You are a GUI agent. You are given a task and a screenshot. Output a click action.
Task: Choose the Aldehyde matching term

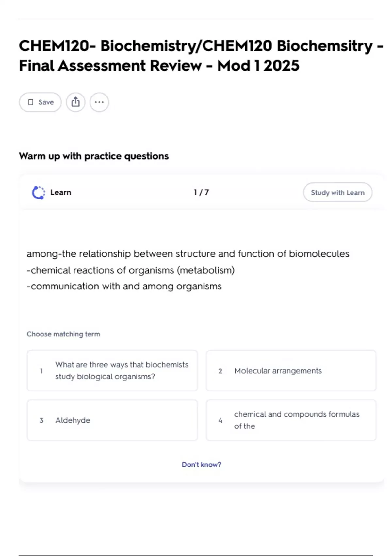112,420
